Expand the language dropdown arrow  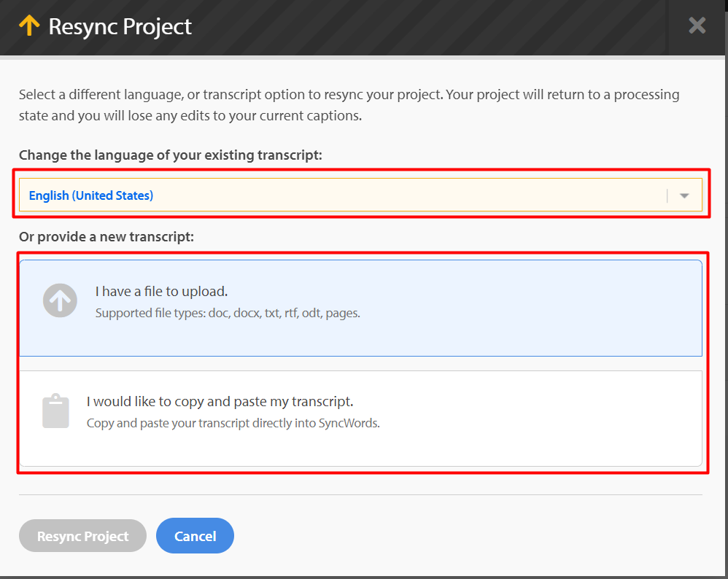[684, 195]
